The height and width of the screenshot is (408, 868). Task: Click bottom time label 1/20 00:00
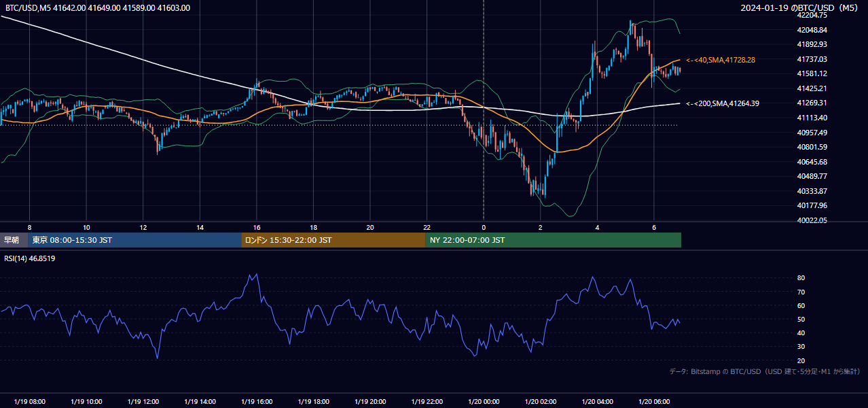point(484,402)
